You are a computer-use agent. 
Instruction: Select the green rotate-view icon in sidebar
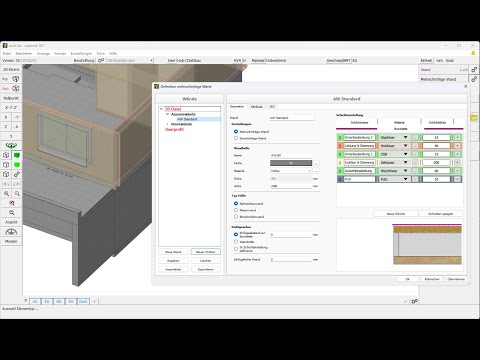[11, 146]
